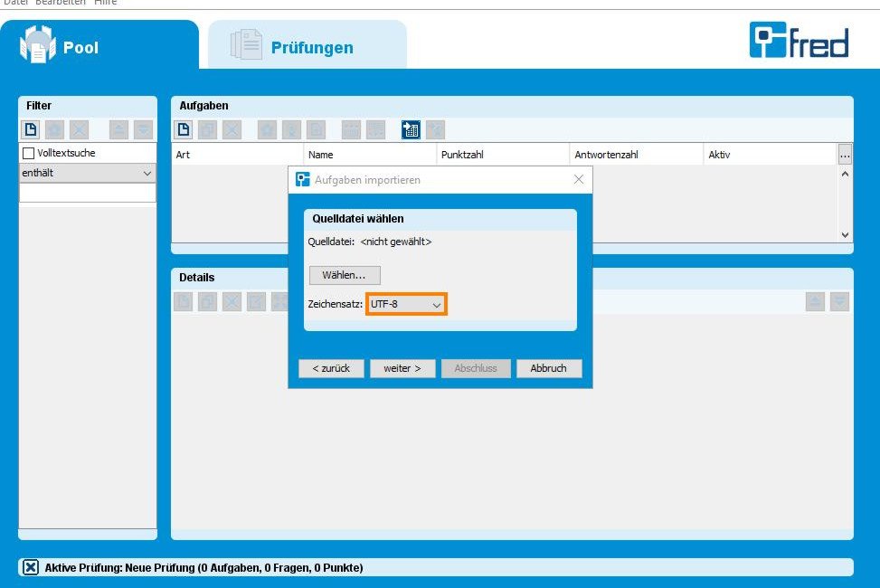Click the greyed move-up arrow in Filter toolbar

118,129
